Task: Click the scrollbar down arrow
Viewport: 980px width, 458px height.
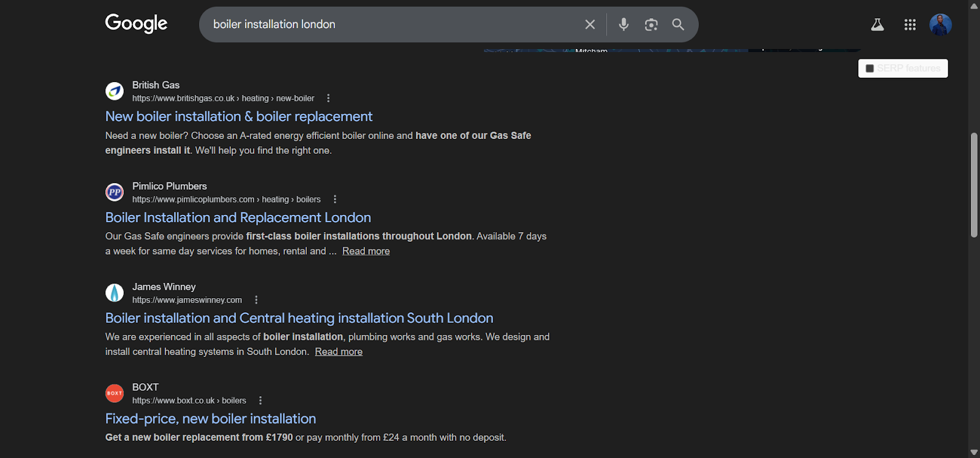Action: coord(974,452)
